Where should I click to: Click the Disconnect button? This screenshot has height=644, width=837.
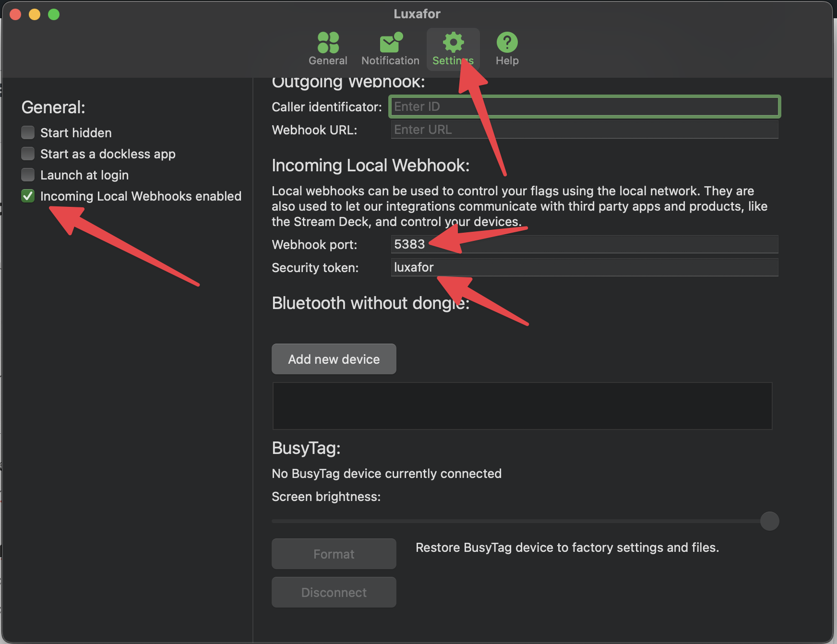(x=334, y=592)
